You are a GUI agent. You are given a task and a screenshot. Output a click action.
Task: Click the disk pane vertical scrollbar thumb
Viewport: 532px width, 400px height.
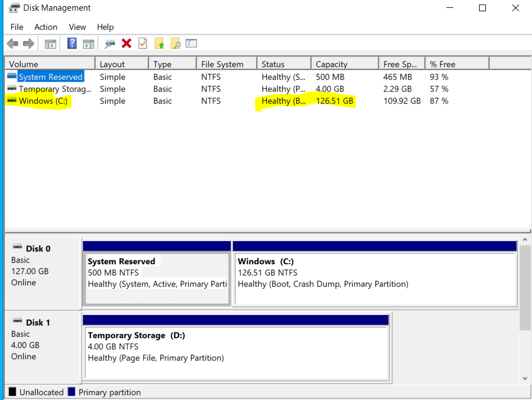point(525,288)
